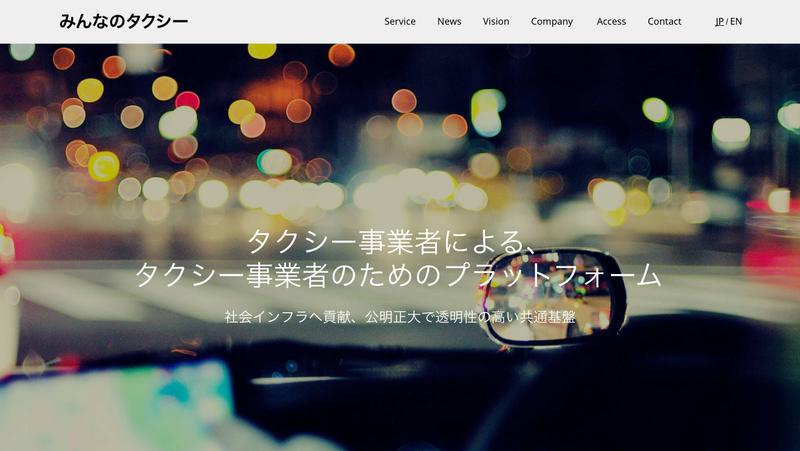Click the headline タクシー事業者による、
Viewport: 800px width, 451px height.
(x=393, y=242)
